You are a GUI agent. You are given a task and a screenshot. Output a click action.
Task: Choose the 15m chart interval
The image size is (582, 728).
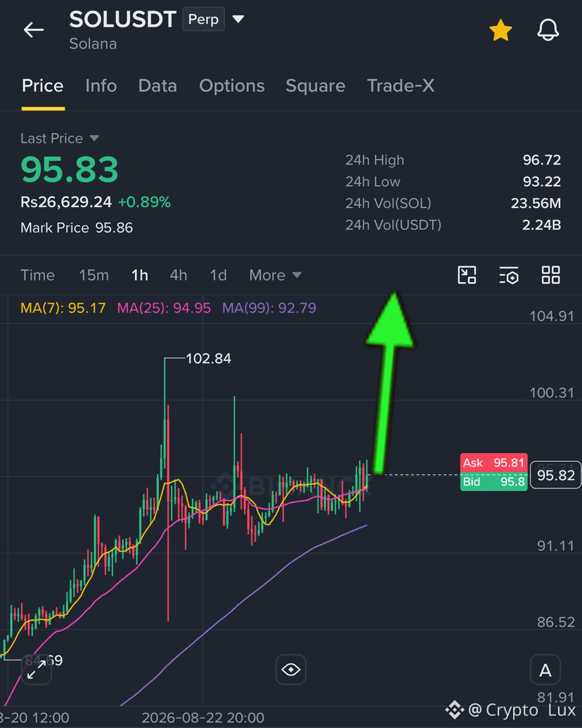coord(93,275)
